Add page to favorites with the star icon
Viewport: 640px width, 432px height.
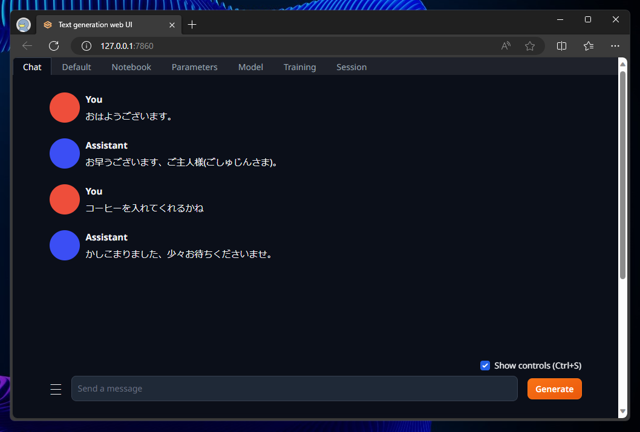point(530,46)
